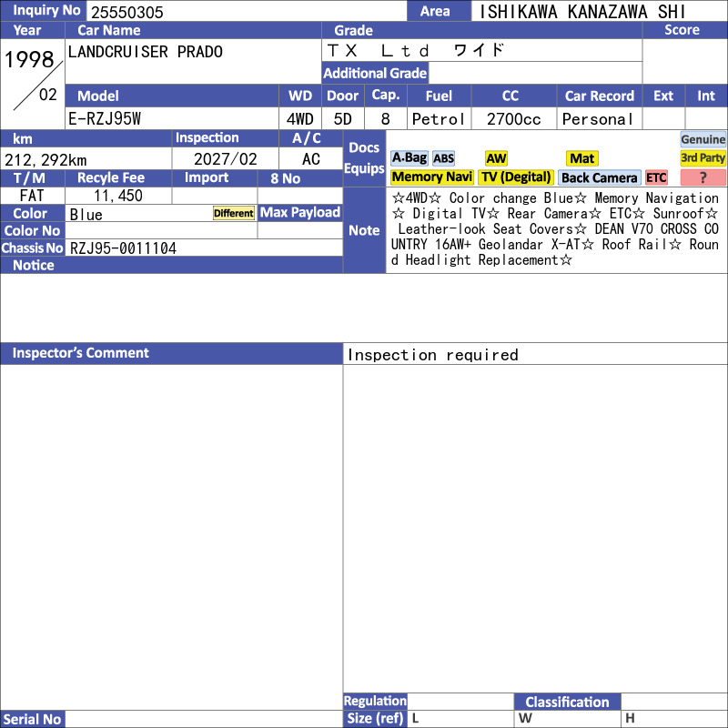This screenshot has width=728, height=728.
Task: Click the red question mark badge
Action: [x=703, y=177]
